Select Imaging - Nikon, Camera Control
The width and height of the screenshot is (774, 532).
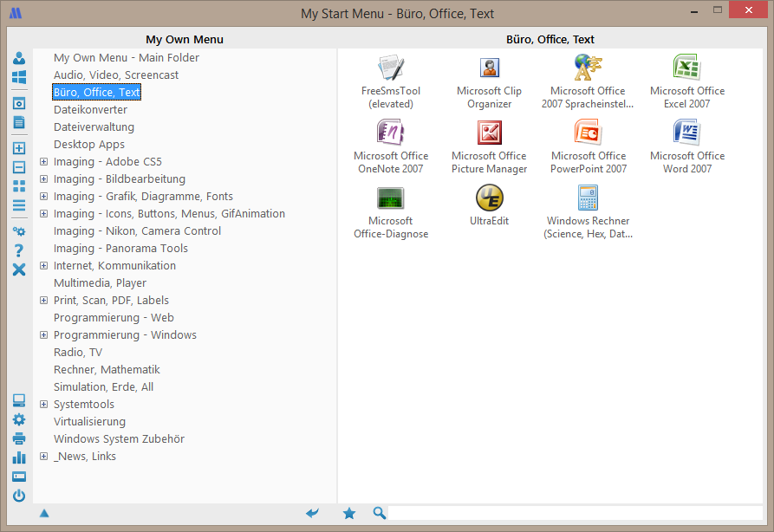137,231
